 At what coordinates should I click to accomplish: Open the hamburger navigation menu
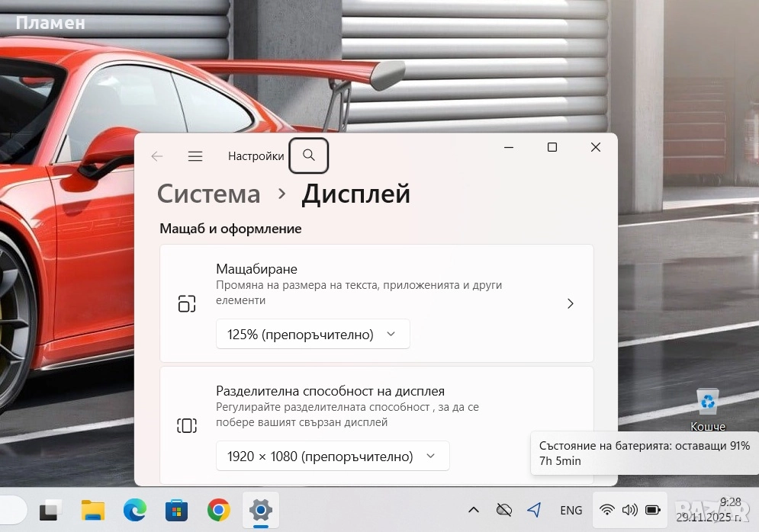point(195,156)
